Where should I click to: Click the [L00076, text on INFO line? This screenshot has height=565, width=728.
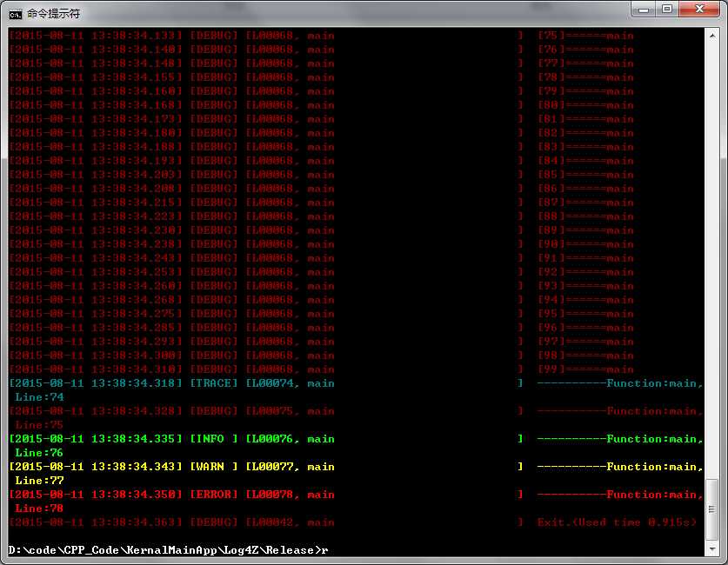pyautogui.click(x=272, y=439)
